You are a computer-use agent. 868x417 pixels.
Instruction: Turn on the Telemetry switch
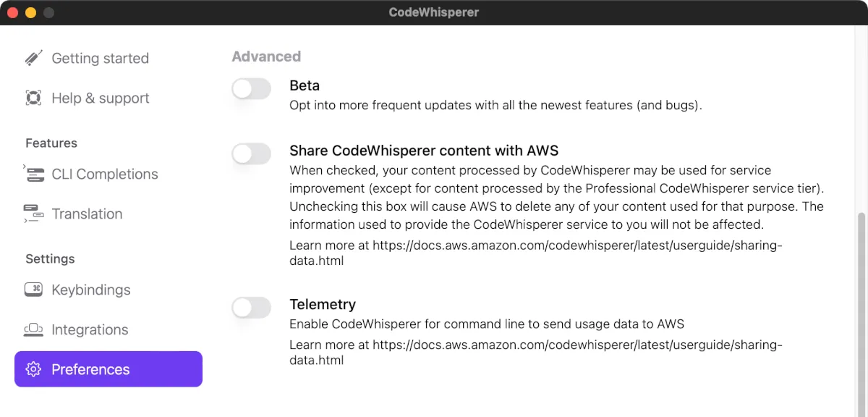[251, 308]
